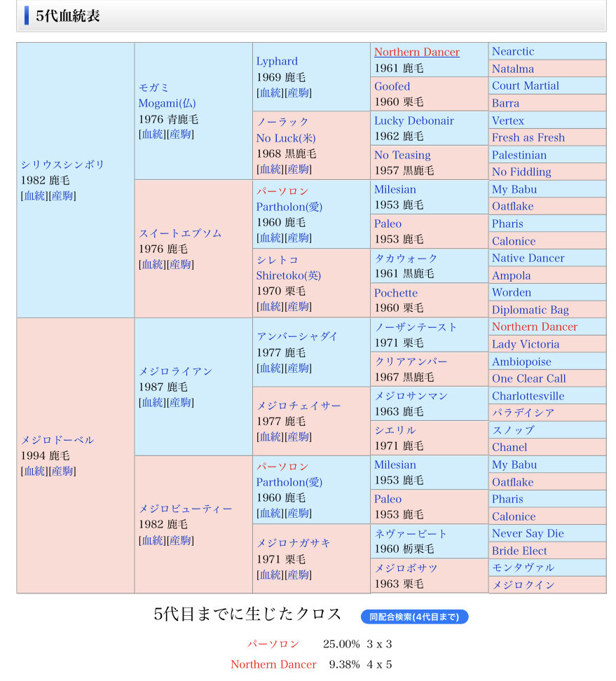Viewport: 616px width, 681px height.
Task: Click the 血統 link under Lyphard
Action: click(x=270, y=92)
